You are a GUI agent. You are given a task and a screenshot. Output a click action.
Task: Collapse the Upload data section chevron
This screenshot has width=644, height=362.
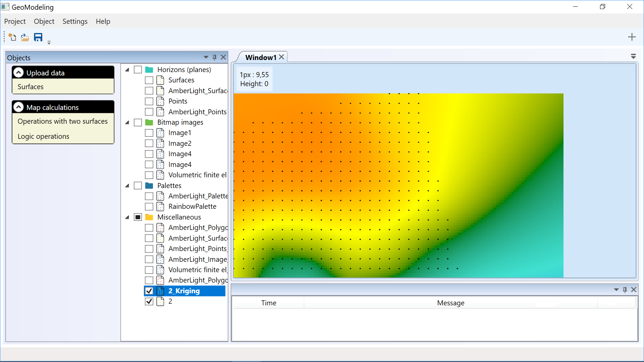[x=18, y=73]
